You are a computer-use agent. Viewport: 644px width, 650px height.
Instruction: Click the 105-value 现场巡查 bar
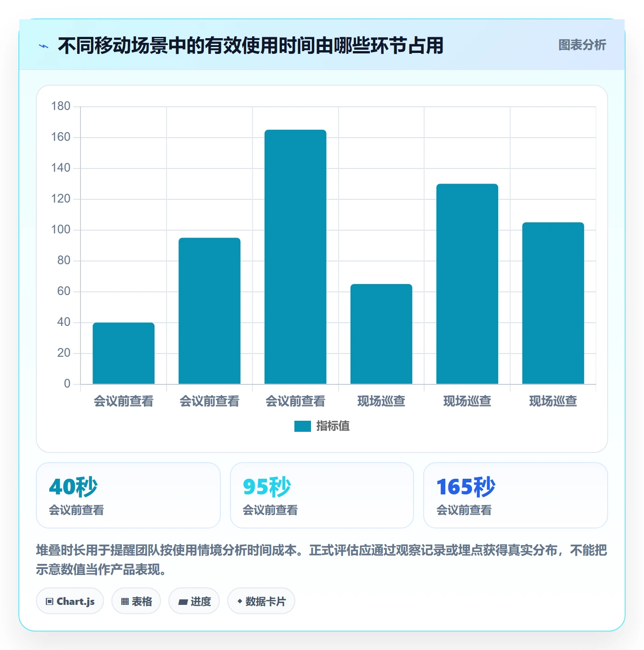(x=553, y=303)
